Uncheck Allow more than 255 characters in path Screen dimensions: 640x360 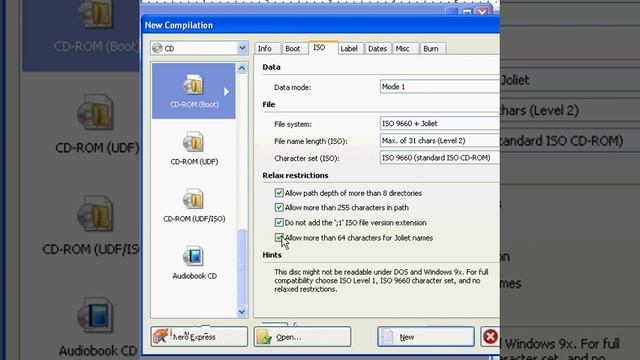point(279,207)
